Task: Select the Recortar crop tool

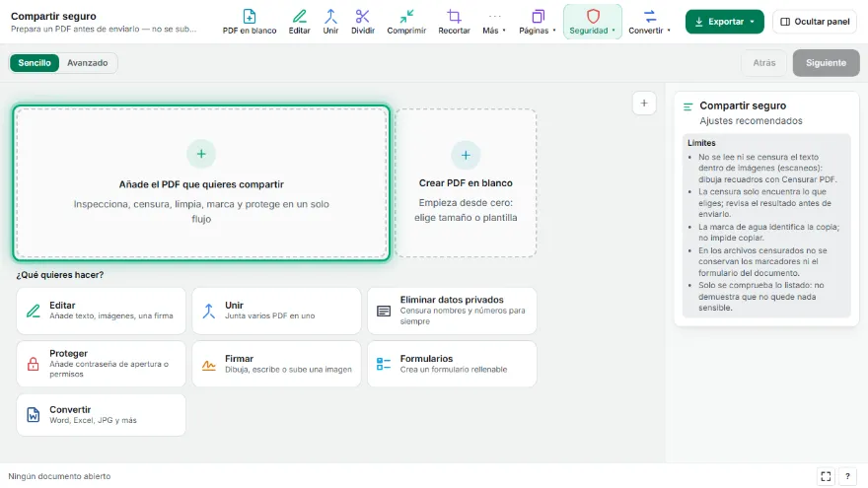Action: point(454,22)
